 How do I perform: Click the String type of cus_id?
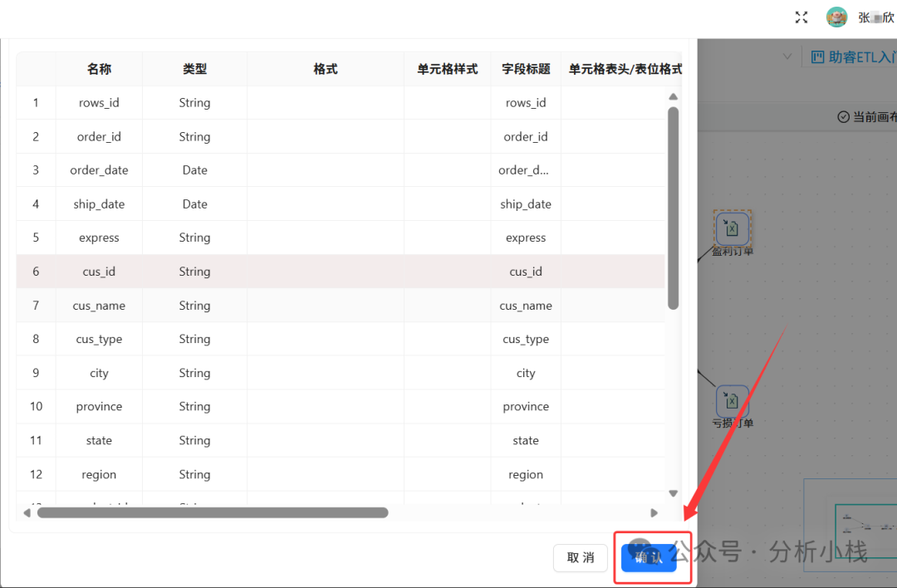194,272
